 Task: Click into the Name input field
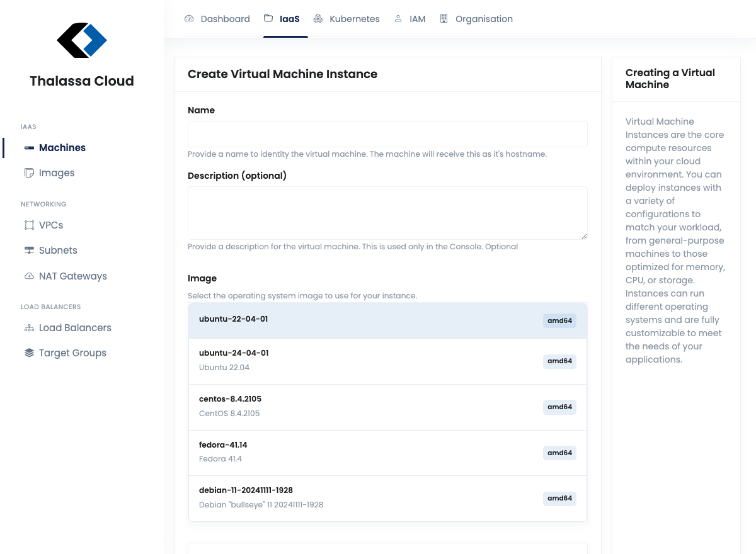point(387,133)
